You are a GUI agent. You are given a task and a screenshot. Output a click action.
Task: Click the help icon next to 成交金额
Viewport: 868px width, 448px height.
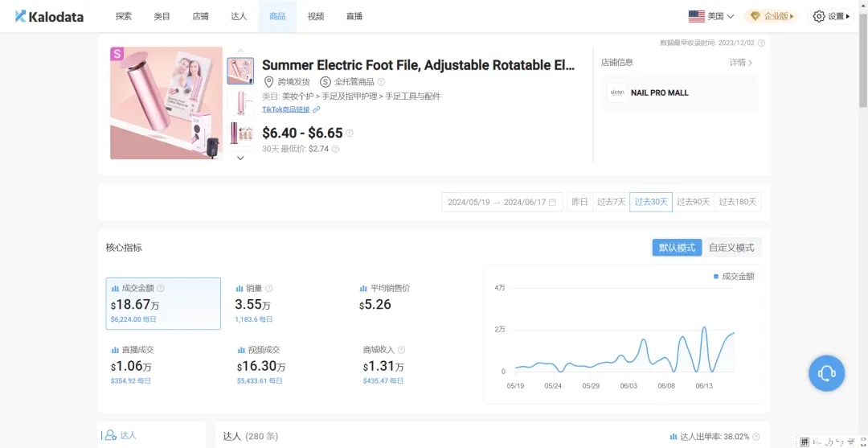pyautogui.click(x=161, y=288)
